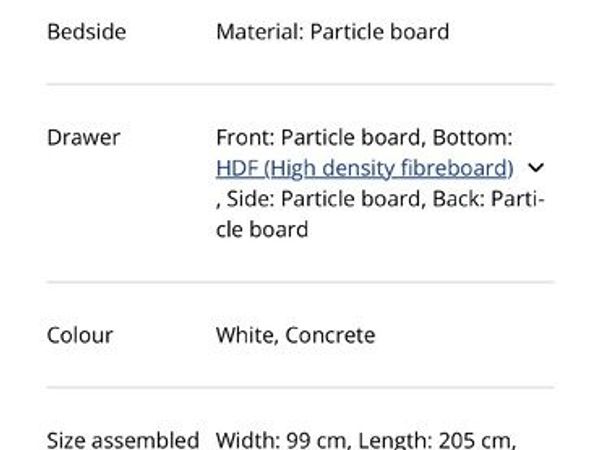Select the Bedside row label
This screenshot has width=600, height=450.
(x=86, y=32)
